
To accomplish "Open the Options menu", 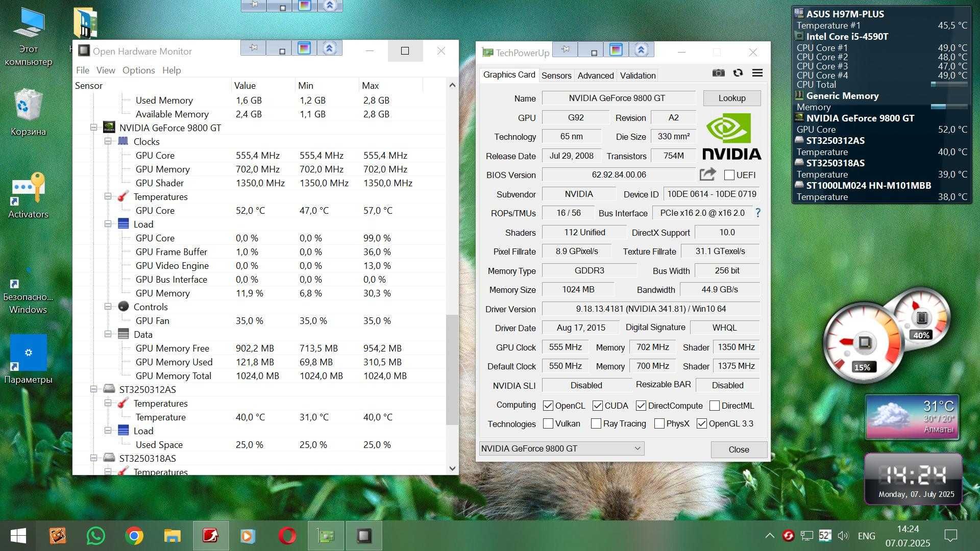I will coord(138,70).
